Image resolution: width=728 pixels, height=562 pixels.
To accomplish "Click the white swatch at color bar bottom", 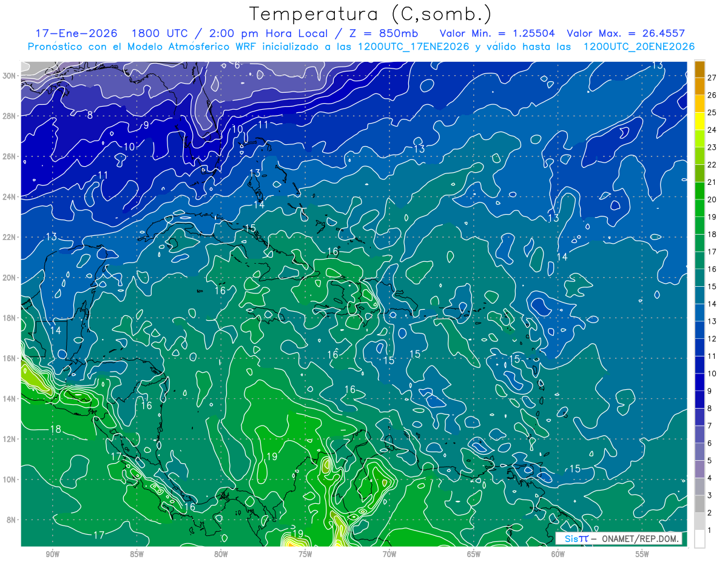I will [x=699, y=539].
